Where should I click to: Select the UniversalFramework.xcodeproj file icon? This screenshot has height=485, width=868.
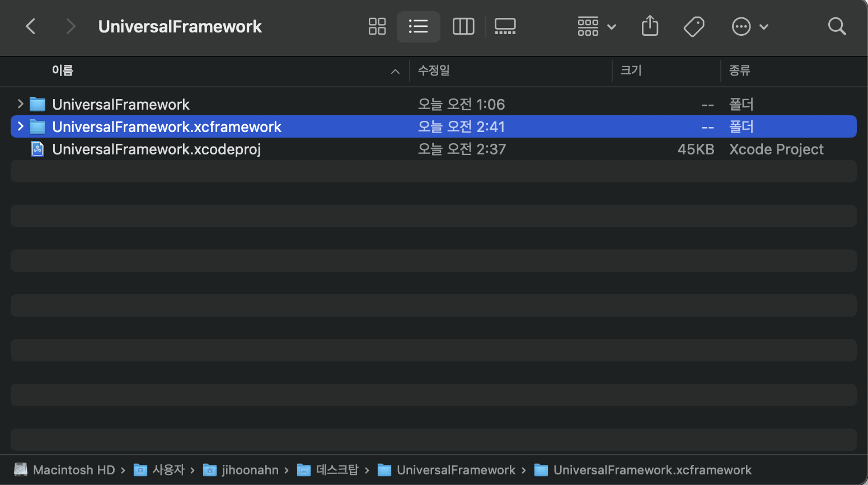pos(37,149)
